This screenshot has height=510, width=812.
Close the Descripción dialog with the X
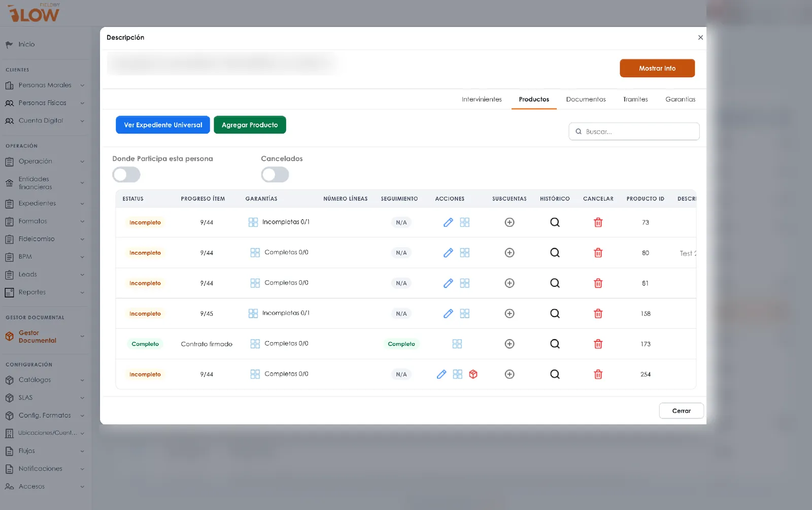click(700, 38)
